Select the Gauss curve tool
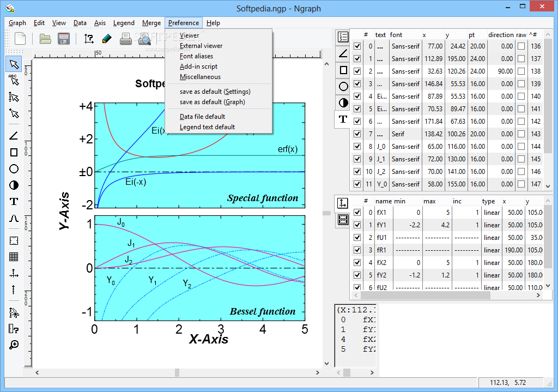The image size is (558, 392). click(x=14, y=218)
